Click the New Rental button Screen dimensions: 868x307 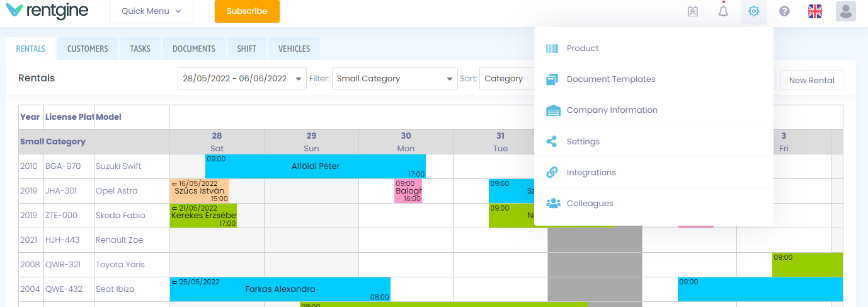(811, 80)
